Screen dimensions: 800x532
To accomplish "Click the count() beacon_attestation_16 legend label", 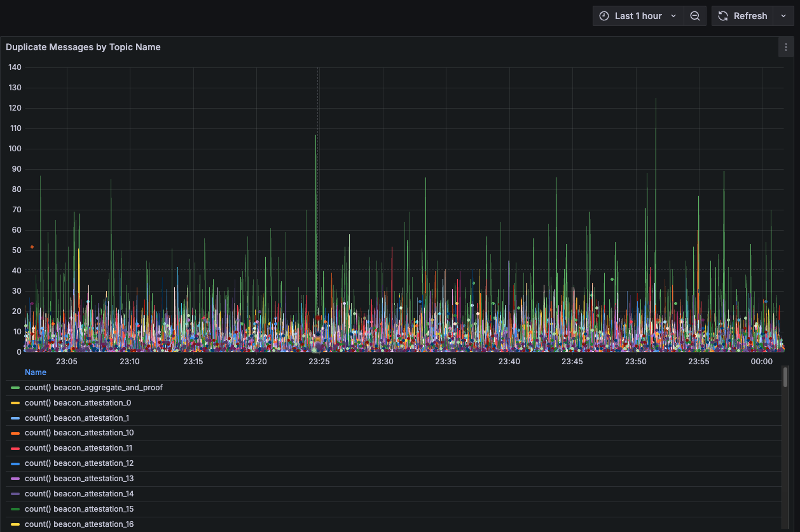I will pyautogui.click(x=79, y=524).
